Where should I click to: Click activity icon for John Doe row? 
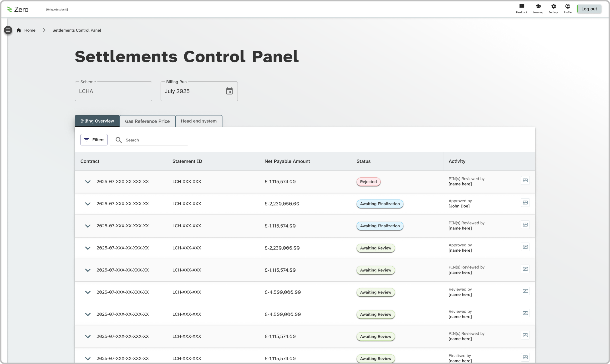click(525, 203)
